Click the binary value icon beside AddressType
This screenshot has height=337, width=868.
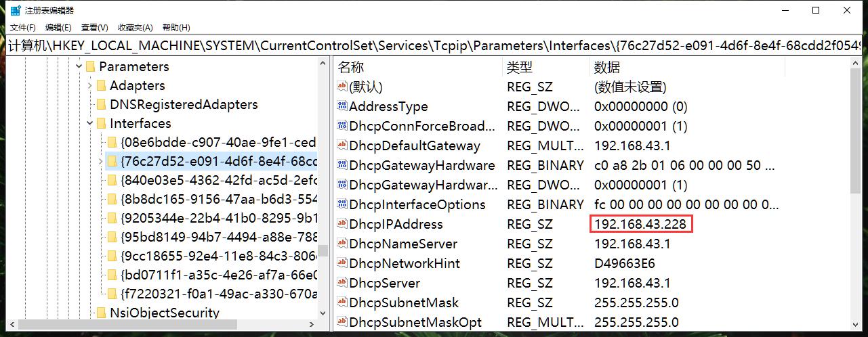(x=342, y=106)
